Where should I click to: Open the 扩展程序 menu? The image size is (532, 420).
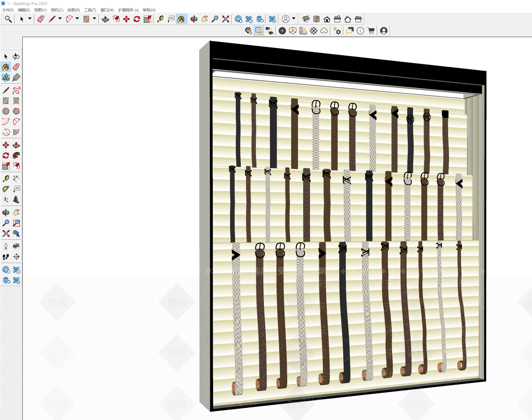coord(128,10)
